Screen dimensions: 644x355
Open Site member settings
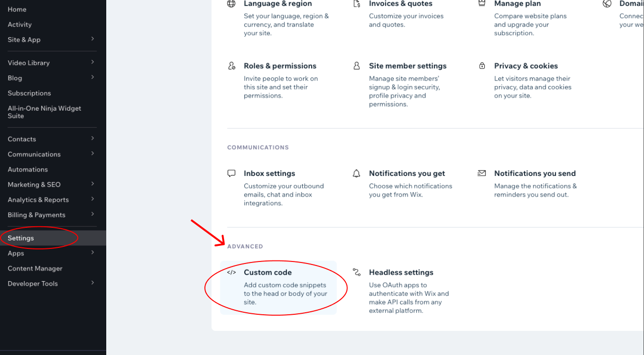point(408,66)
